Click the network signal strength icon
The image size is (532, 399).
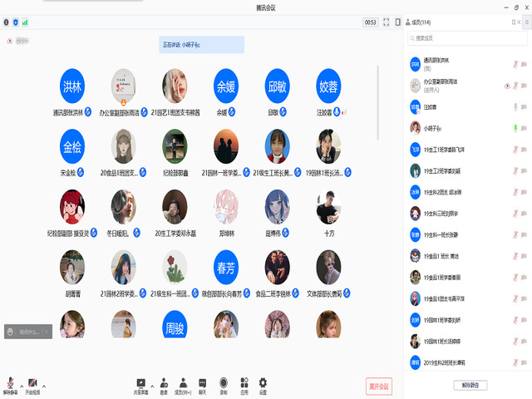[25, 22]
